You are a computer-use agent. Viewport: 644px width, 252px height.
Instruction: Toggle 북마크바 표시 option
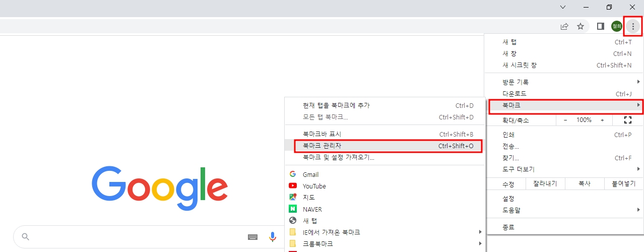click(384, 134)
